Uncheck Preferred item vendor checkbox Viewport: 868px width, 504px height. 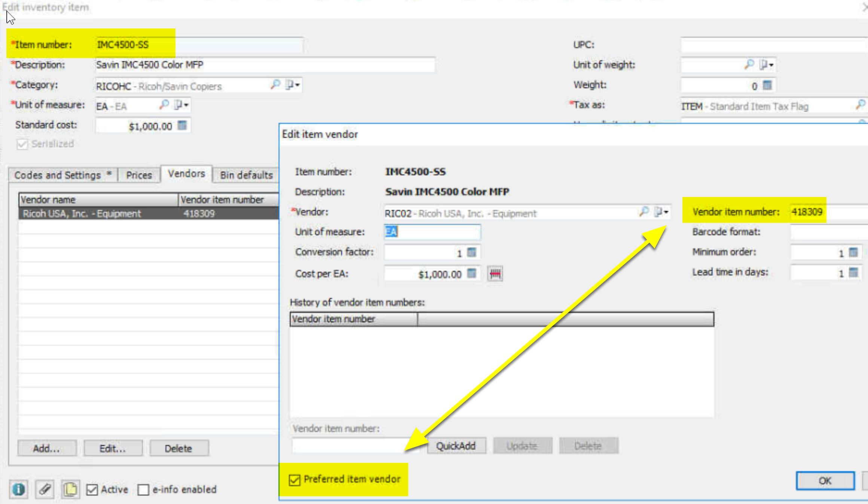pos(294,480)
